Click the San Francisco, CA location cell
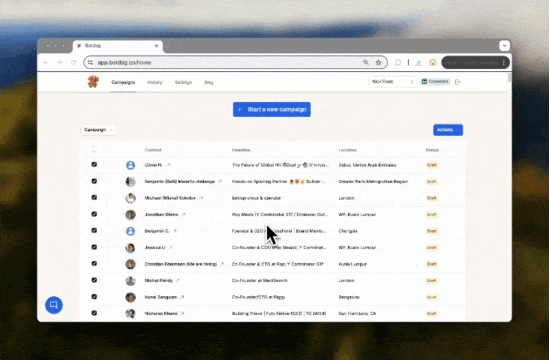 tap(357, 313)
